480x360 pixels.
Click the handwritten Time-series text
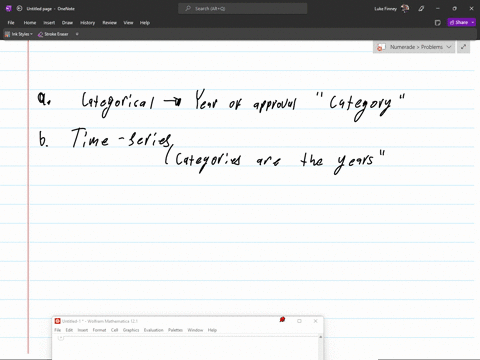[x=122, y=138]
